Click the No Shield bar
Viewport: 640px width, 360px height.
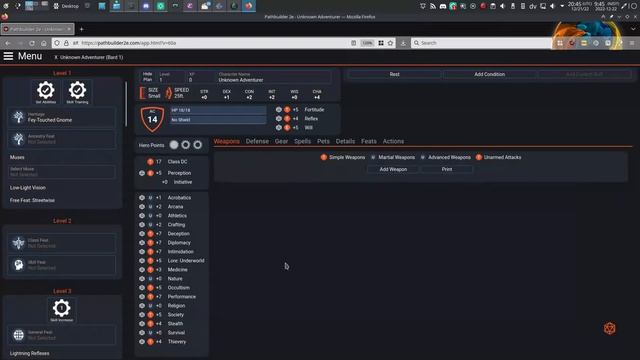[x=218, y=120]
